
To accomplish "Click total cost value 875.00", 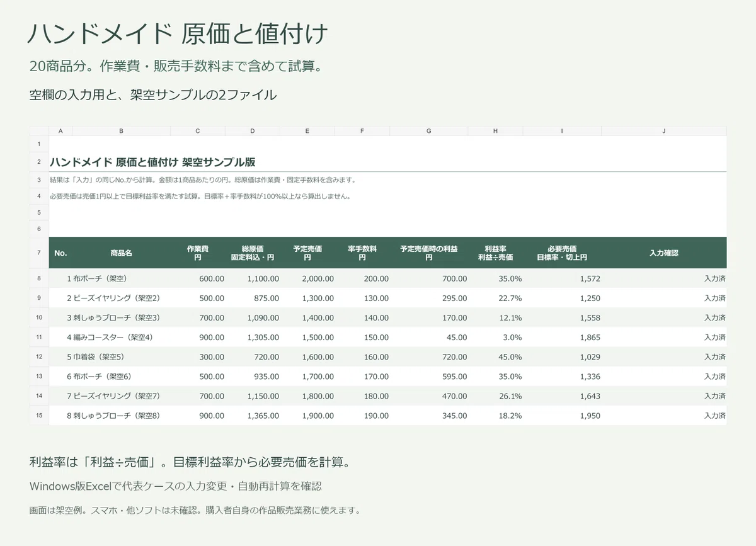I will pyautogui.click(x=267, y=298).
